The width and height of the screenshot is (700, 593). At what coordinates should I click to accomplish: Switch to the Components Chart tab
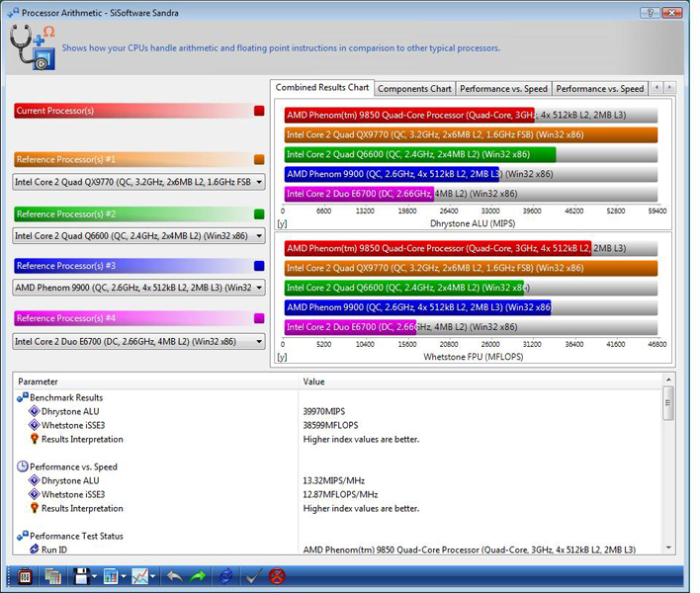(x=414, y=89)
